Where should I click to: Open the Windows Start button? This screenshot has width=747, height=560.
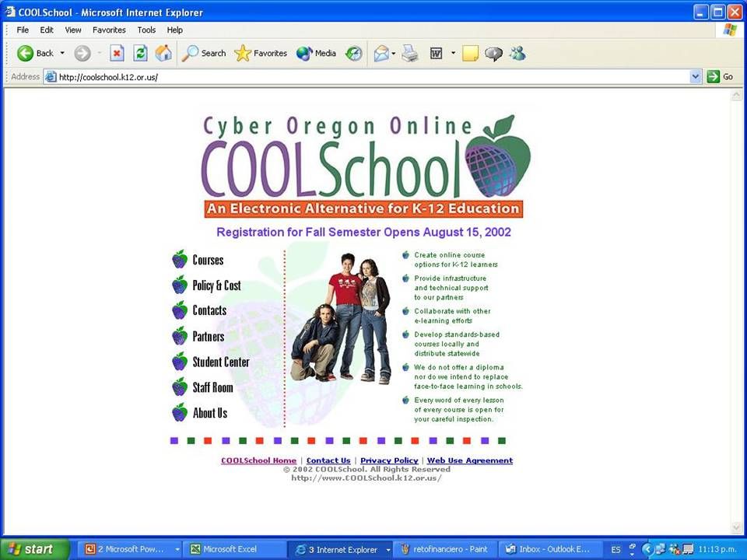(x=33, y=550)
